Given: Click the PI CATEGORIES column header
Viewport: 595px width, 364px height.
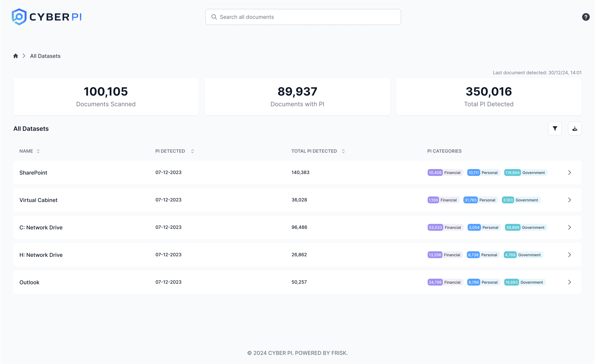Looking at the screenshot, I should [x=445, y=151].
